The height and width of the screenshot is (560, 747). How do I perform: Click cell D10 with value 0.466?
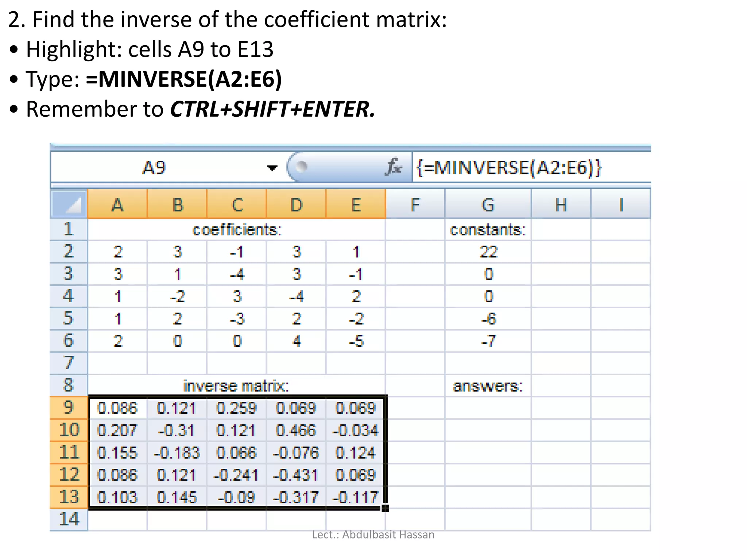tap(296, 430)
